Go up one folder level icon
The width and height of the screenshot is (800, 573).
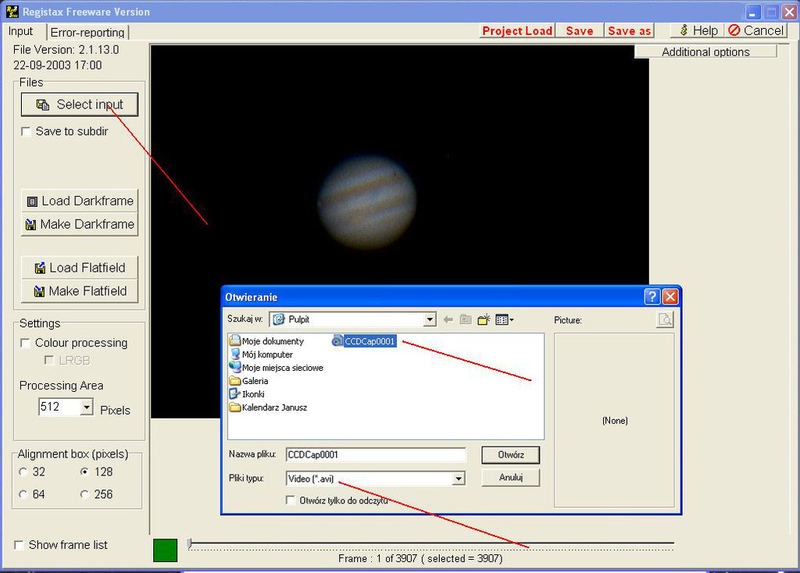pyautogui.click(x=465, y=320)
